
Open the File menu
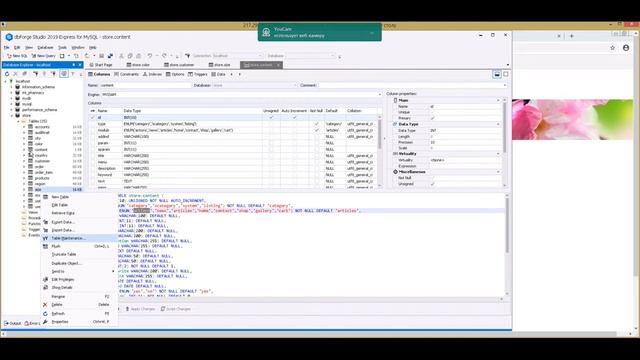(7, 47)
